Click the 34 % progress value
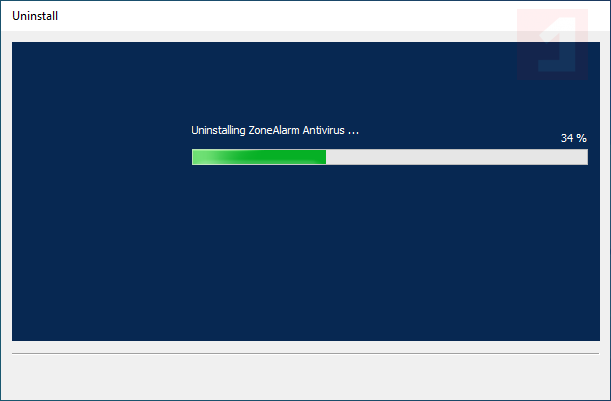The width and height of the screenshot is (611, 401). point(573,138)
